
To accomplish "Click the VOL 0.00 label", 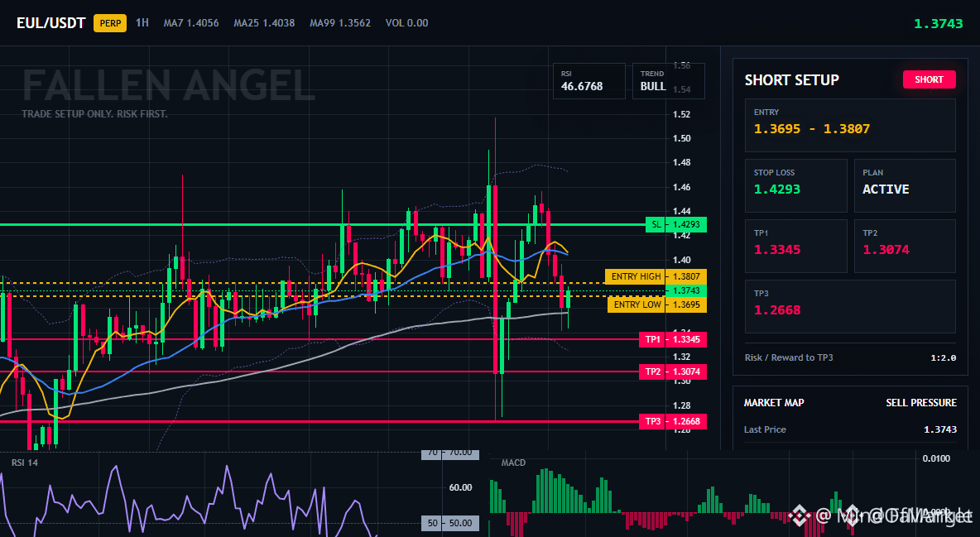I will coord(407,23).
